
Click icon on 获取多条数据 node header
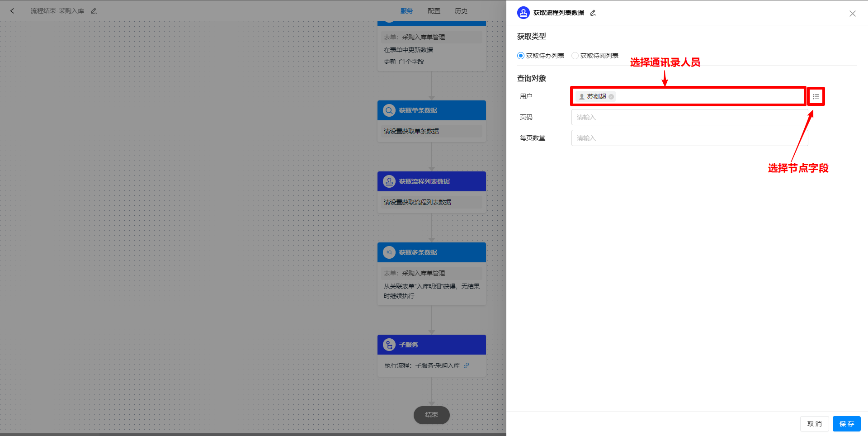[389, 252]
